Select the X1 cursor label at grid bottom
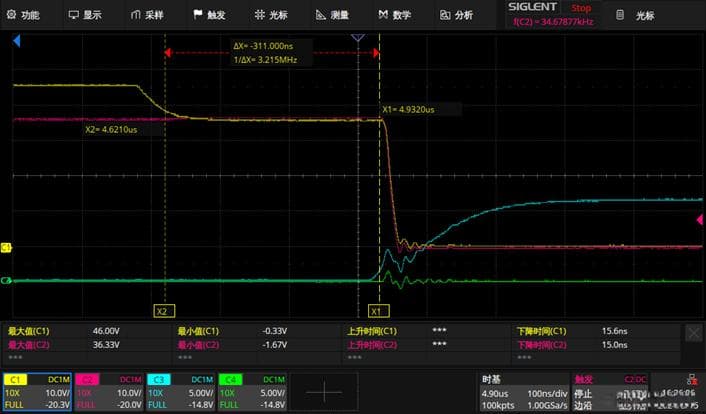The image size is (706, 414). click(379, 311)
